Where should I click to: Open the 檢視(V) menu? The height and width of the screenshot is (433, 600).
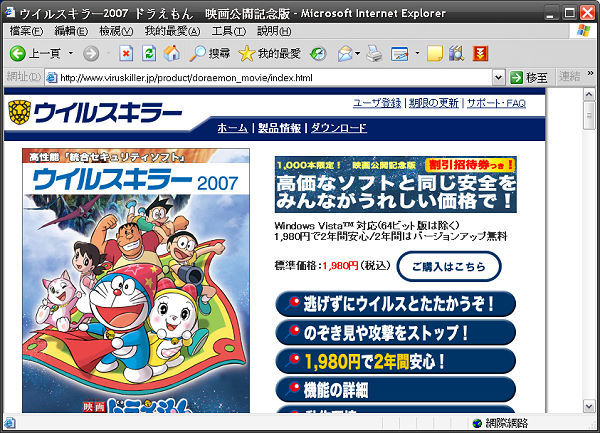click(x=116, y=31)
